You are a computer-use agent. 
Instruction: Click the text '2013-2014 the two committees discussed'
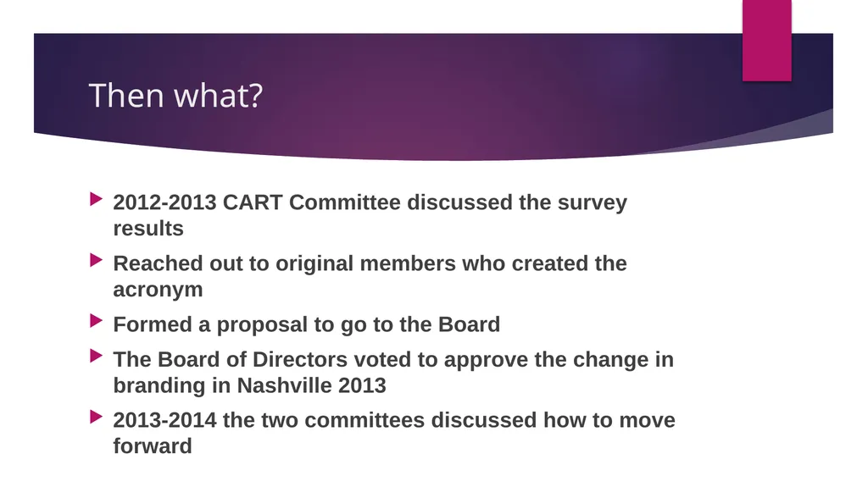(325, 420)
